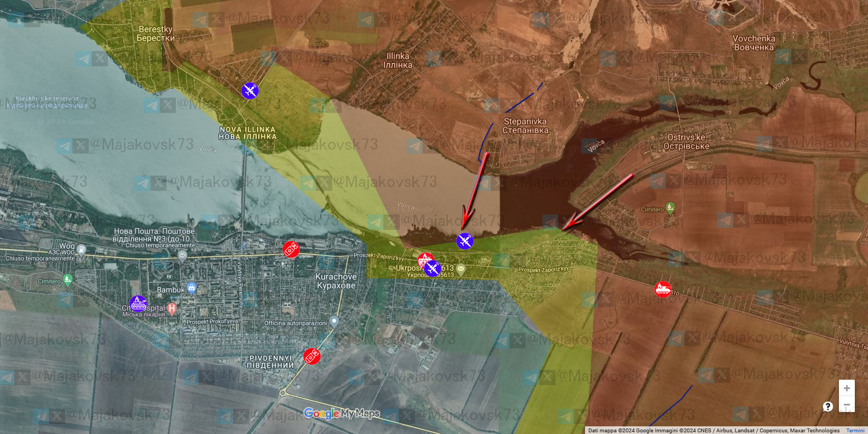Viewport: 868px width, 434px height.
Task: Open the map help question mark
Action: pos(828,407)
